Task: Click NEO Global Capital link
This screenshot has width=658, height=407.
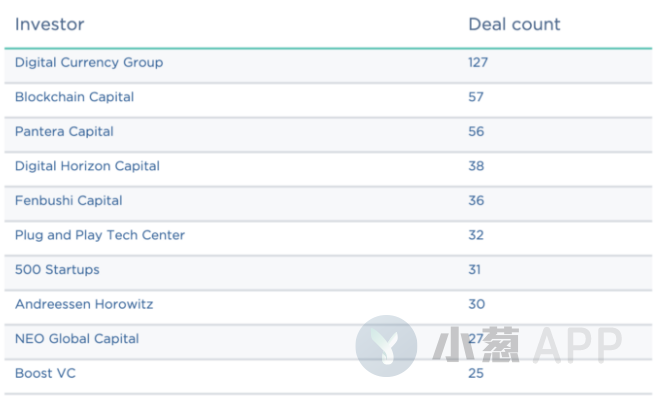Action: coord(77,339)
